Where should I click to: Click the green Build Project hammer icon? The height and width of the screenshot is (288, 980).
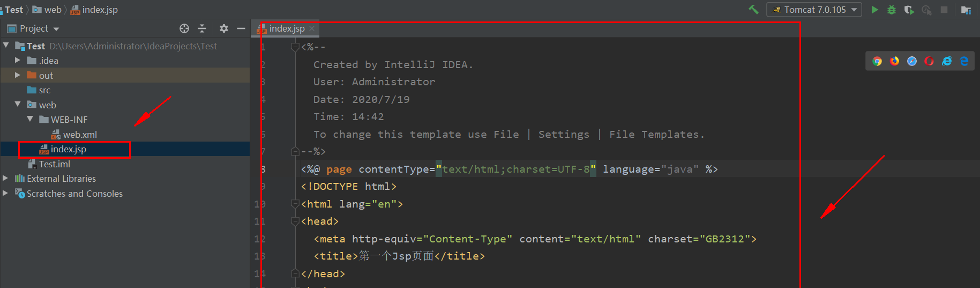pos(754,10)
